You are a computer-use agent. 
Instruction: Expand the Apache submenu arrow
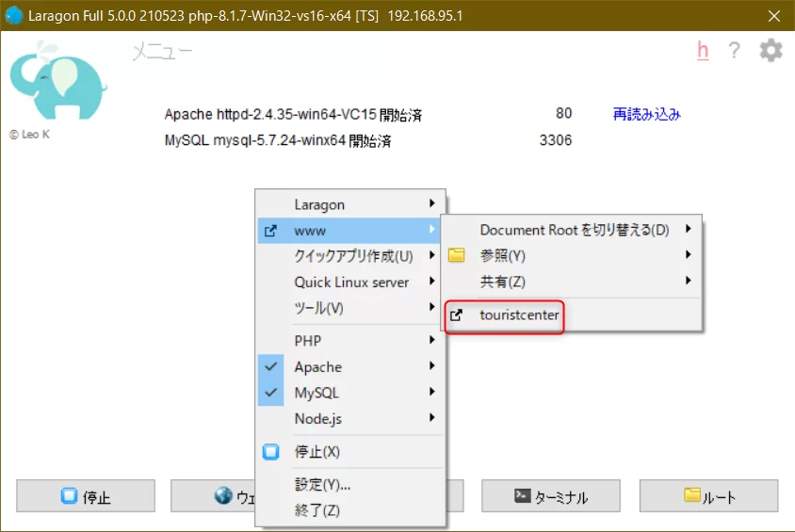tap(432, 366)
